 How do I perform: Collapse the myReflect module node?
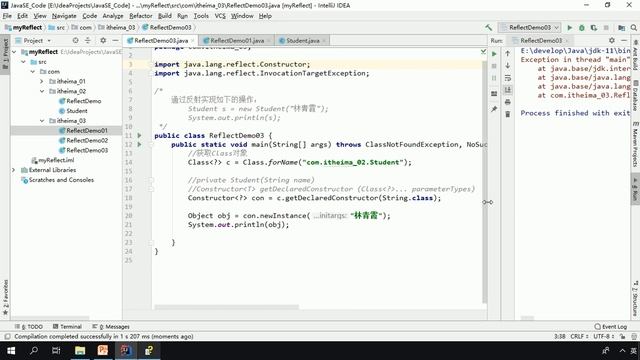tap(15, 52)
